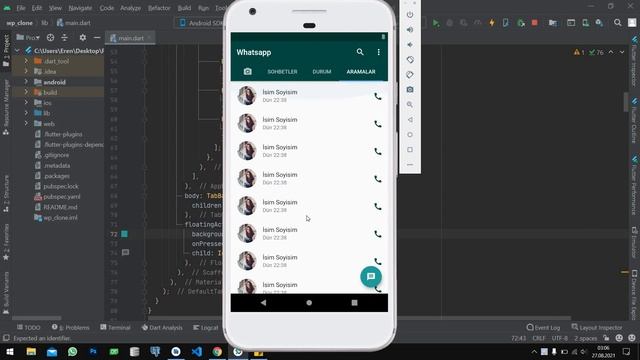Viewport: 640px width, 360px height.
Task: Tap the phone icon on fifth call row
Action: pos(378,207)
